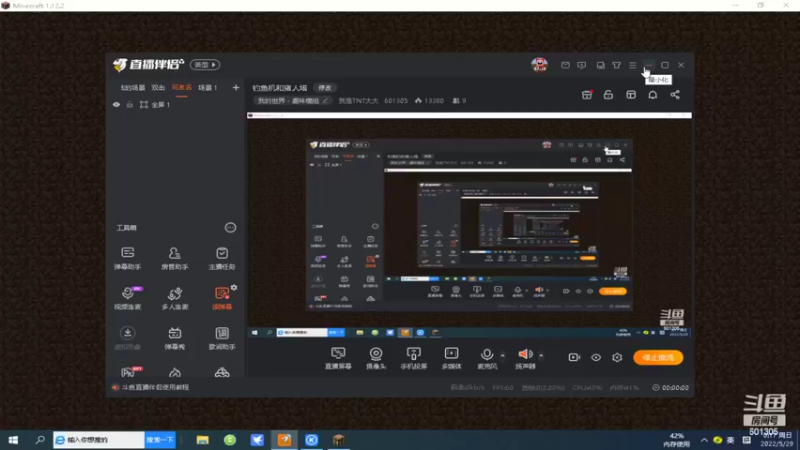Add a 直播屏幕 screen capture source
The width and height of the screenshot is (800, 450).
click(338, 358)
